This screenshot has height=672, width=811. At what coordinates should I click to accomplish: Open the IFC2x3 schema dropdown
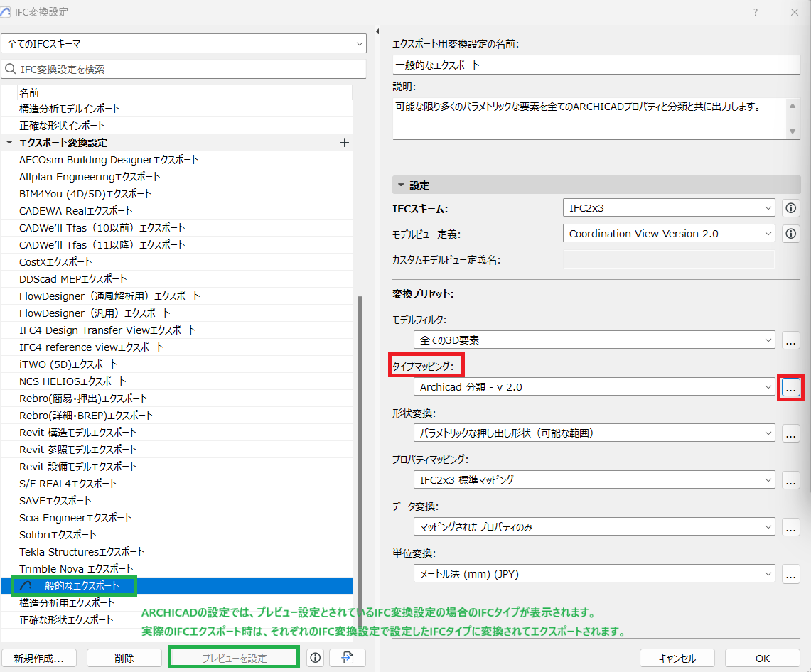coord(669,208)
